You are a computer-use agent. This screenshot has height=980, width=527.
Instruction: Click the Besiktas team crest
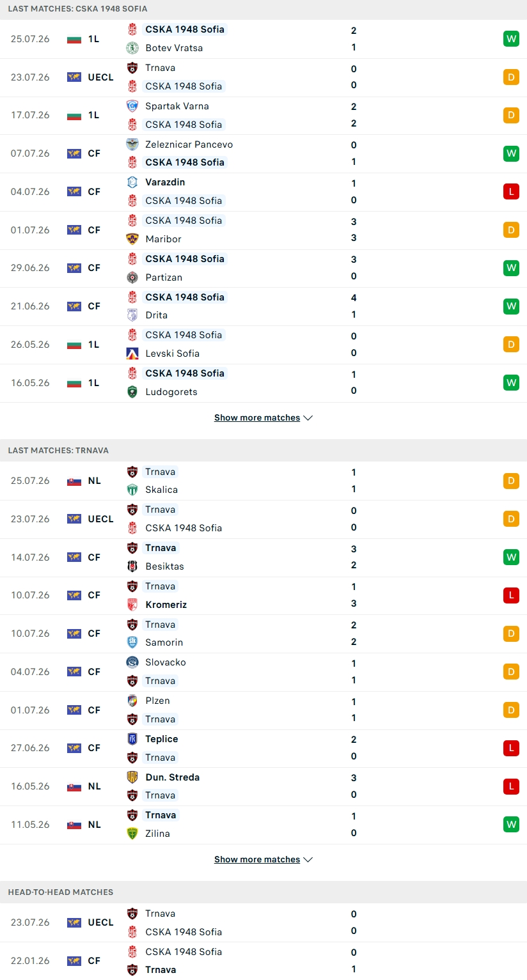click(132, 566)
